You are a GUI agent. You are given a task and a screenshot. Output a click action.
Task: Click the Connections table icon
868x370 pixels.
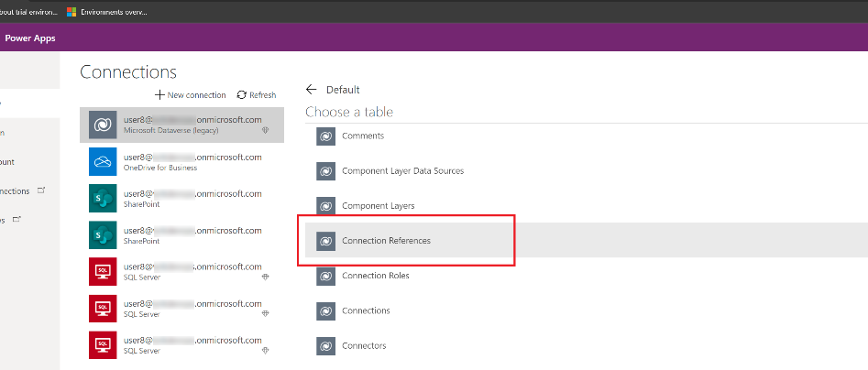click(x=326, y=310)
